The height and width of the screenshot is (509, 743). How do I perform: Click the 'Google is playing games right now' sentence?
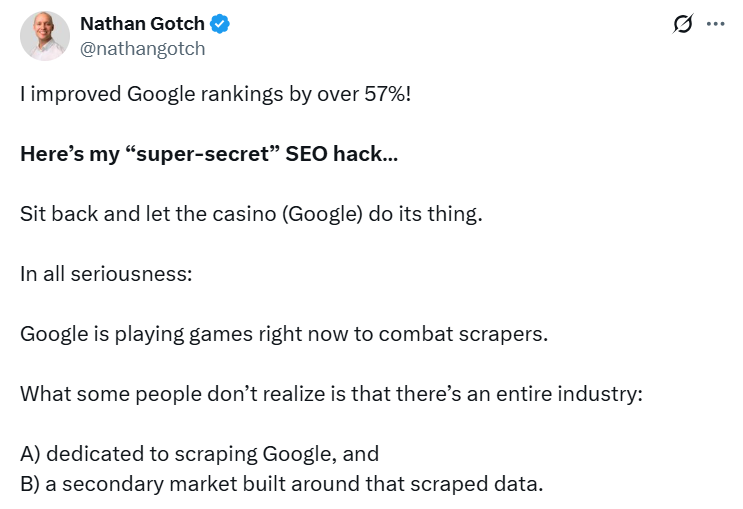point(284,333)
